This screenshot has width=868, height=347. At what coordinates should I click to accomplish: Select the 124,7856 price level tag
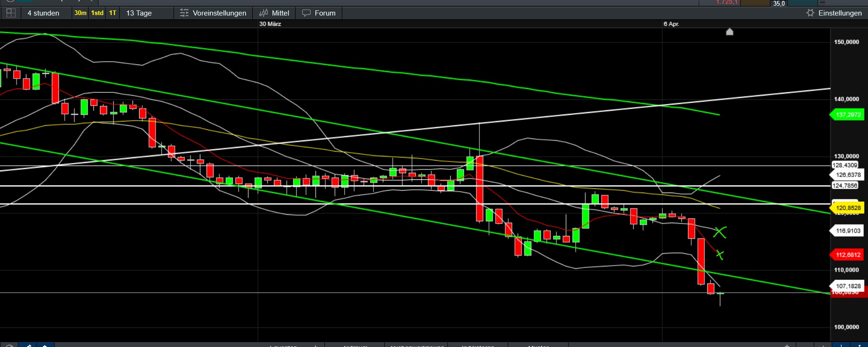844,186
